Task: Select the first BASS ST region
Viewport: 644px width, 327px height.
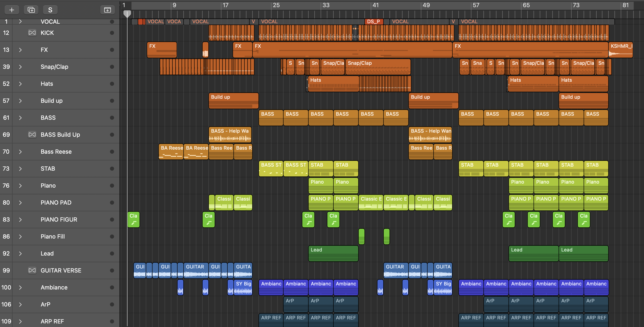Action: (x=271, y=169)
